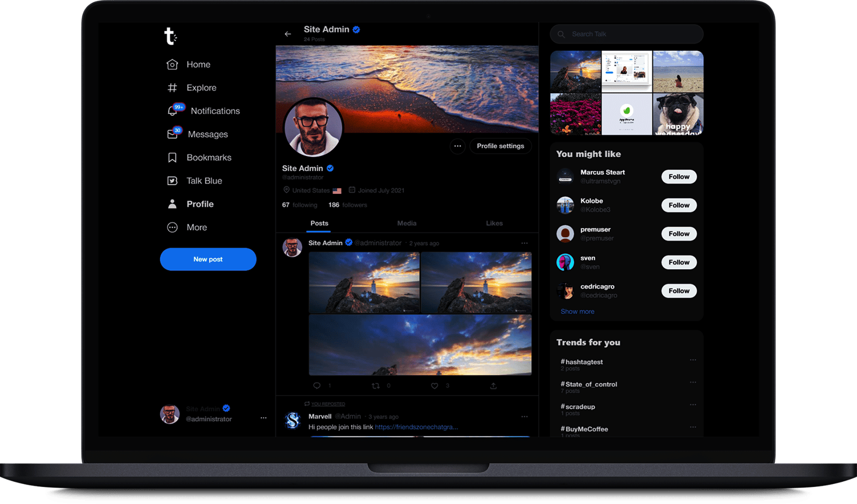Open the woman-on-beach gallery thumbnail
857x504 pixels.
point(678,71)
